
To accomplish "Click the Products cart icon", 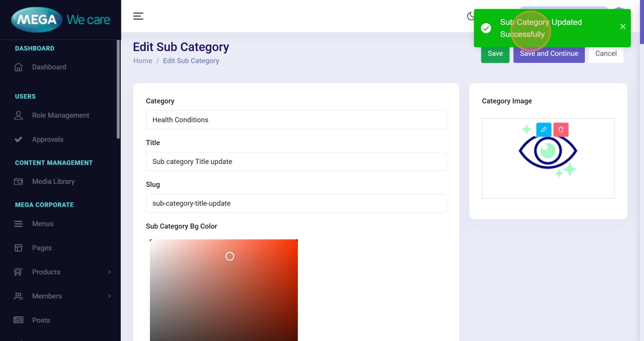I will tap(18, 272).
